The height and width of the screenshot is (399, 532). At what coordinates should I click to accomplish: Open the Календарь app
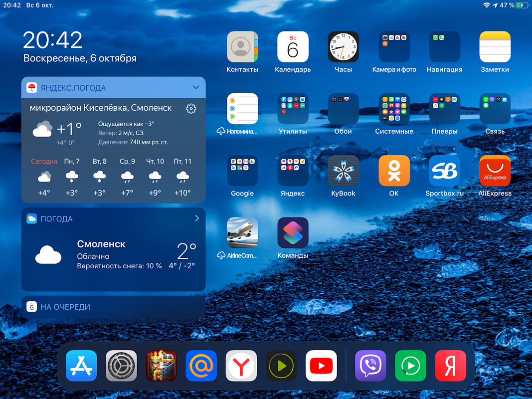pyautogui.click(x=293, y=47)
